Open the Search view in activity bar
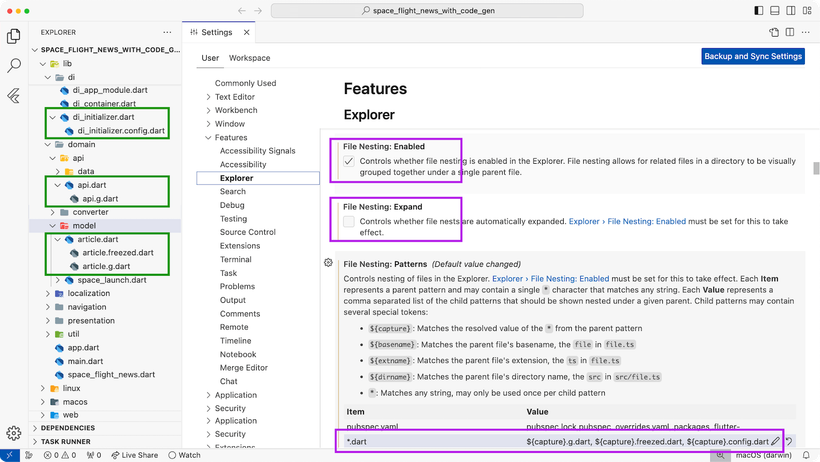The width and height of the screenshot is (820, 462). point(14,65)
